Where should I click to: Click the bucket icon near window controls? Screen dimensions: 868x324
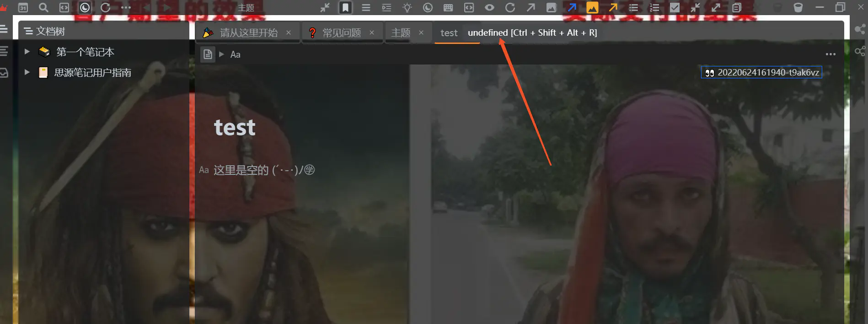[x=798, y=7]
